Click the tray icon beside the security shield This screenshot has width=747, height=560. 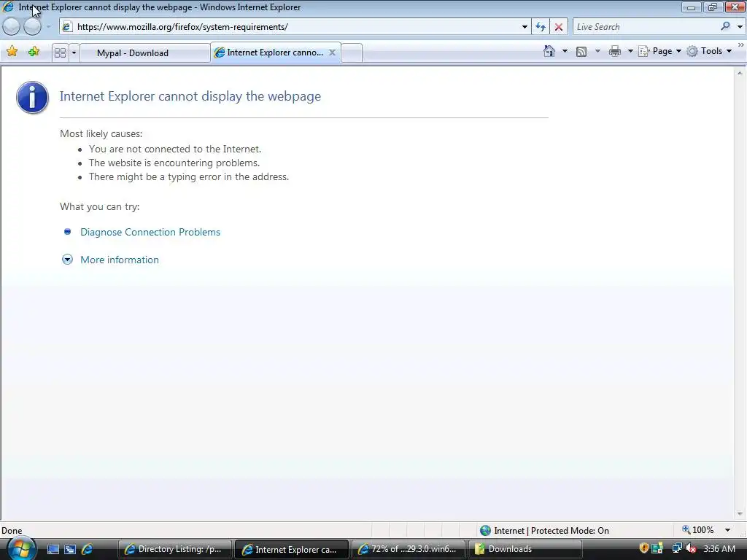pos(658,548)
